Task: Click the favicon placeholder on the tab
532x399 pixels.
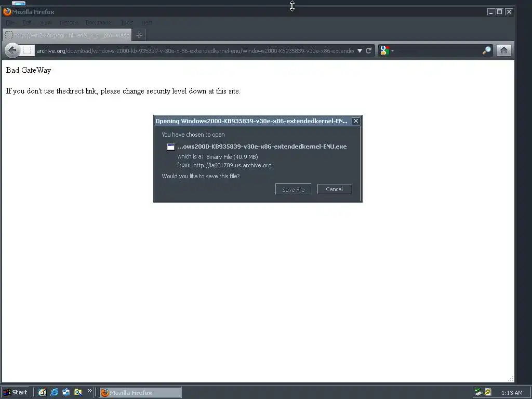Action: [9, 35]
